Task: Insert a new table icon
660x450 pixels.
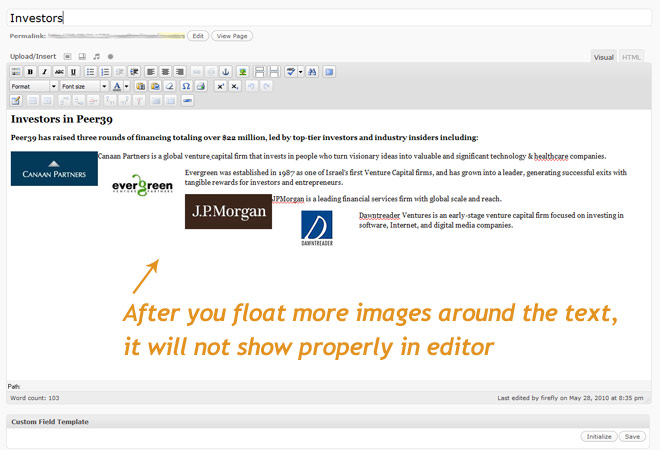Action: [16, 101]
